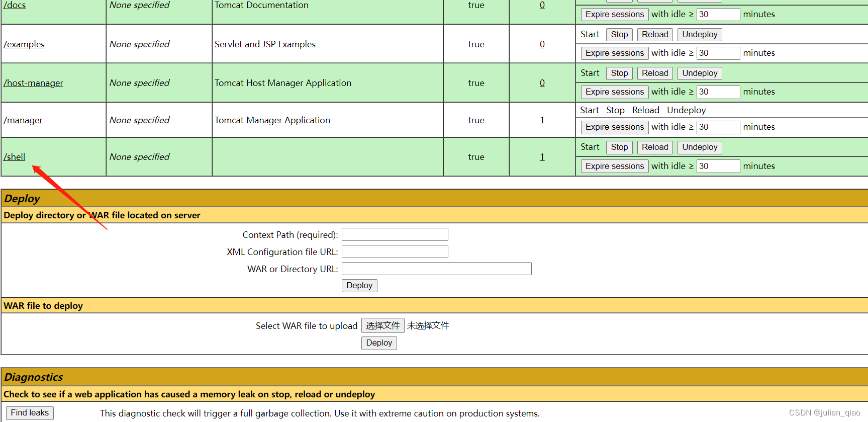
Task: Click idle minutes field for /docs
Action: point(718,15)
